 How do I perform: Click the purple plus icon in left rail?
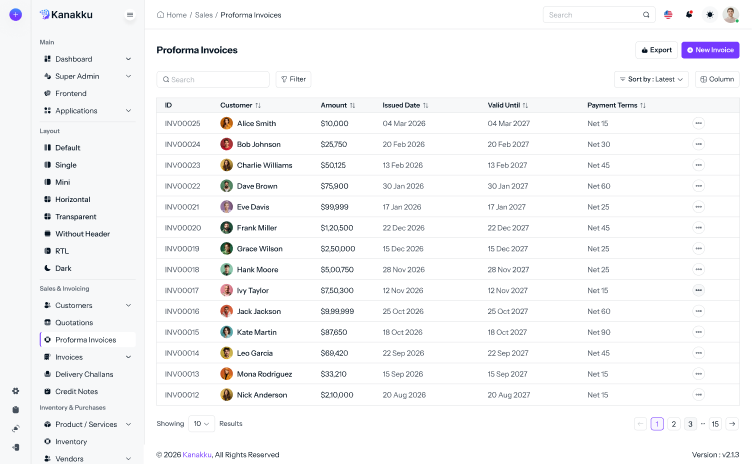coord(15,15)
